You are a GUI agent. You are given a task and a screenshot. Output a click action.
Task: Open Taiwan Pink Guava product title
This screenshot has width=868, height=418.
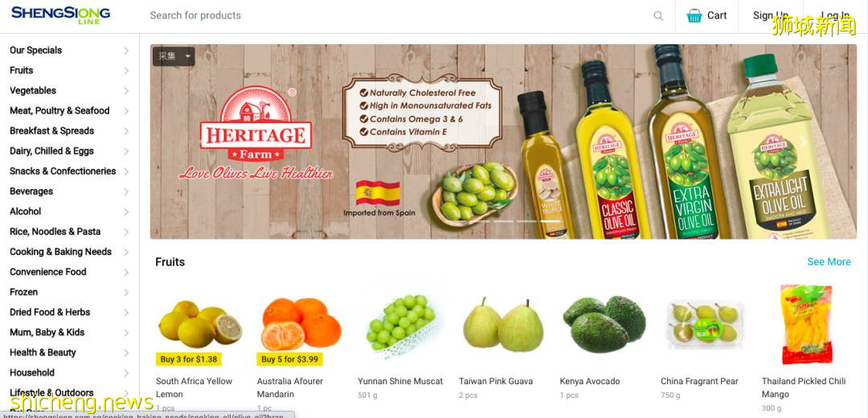coord(495,381)
